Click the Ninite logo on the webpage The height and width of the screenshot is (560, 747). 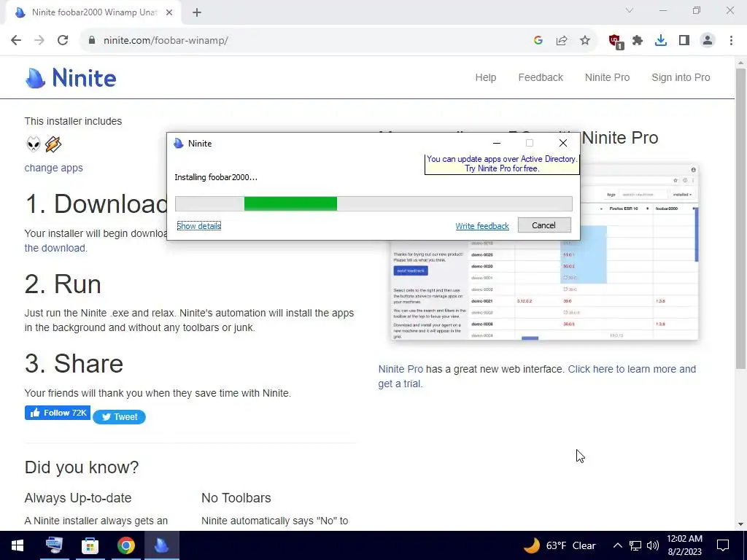coord(71,77)
